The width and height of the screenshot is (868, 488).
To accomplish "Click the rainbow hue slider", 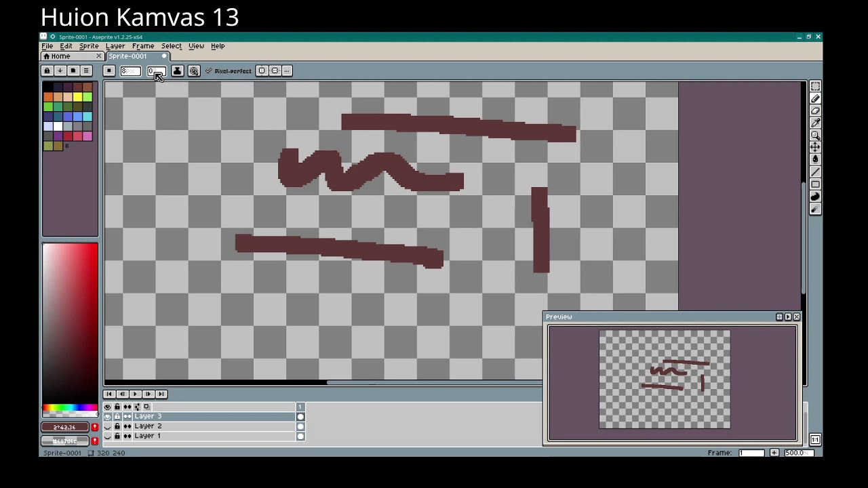I will [70, 407].
